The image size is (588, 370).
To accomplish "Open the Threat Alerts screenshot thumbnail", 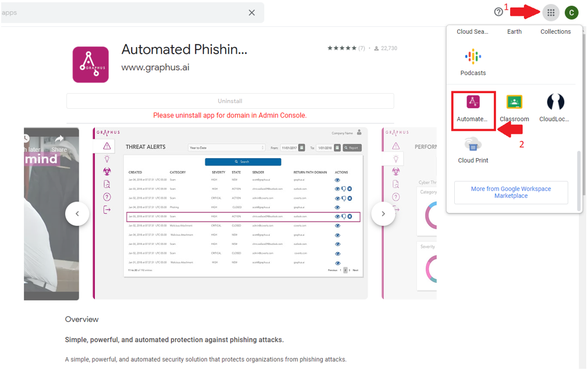I will pos(230,213).
